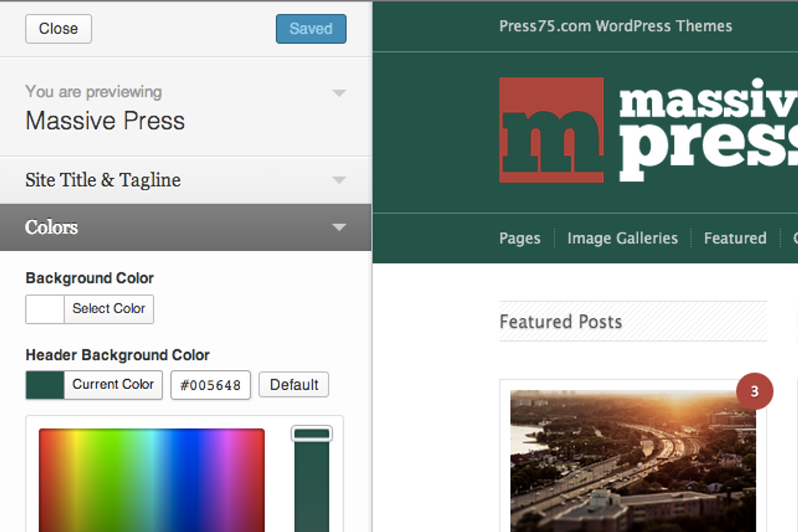Reset header color with Default button
Viewport: 798px width, 532px height.
pos(294,385)
